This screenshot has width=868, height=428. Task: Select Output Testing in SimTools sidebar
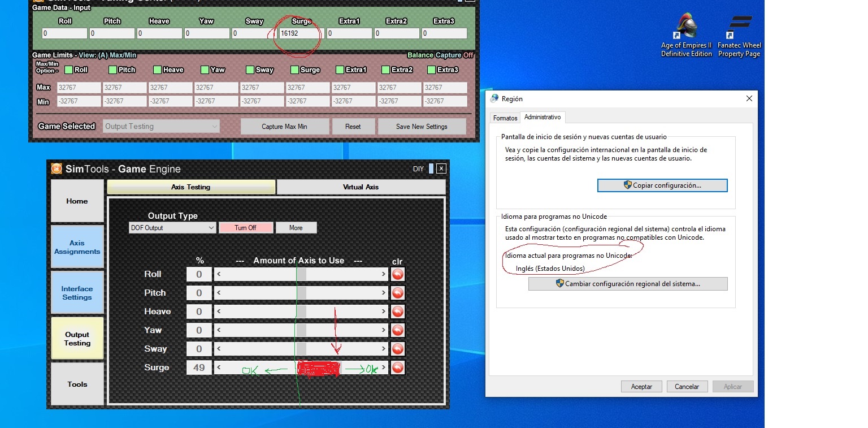tap(77, 339)
